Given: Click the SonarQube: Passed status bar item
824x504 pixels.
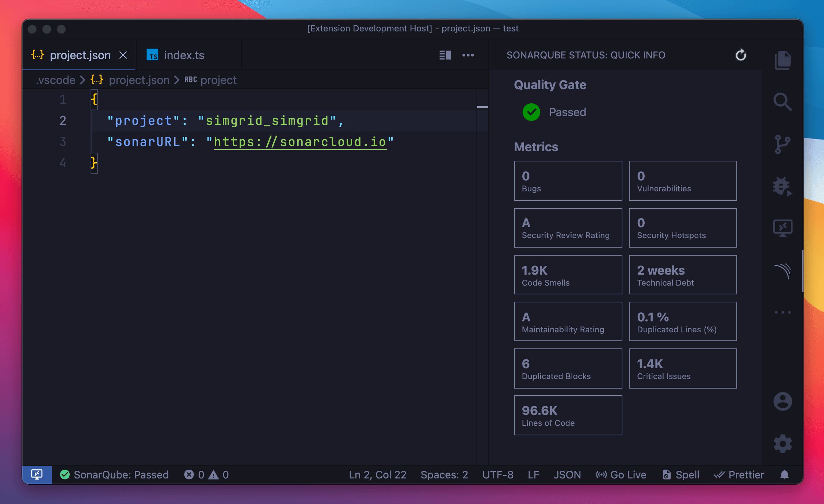Looking at the screenshot, I should click(114, 475).
